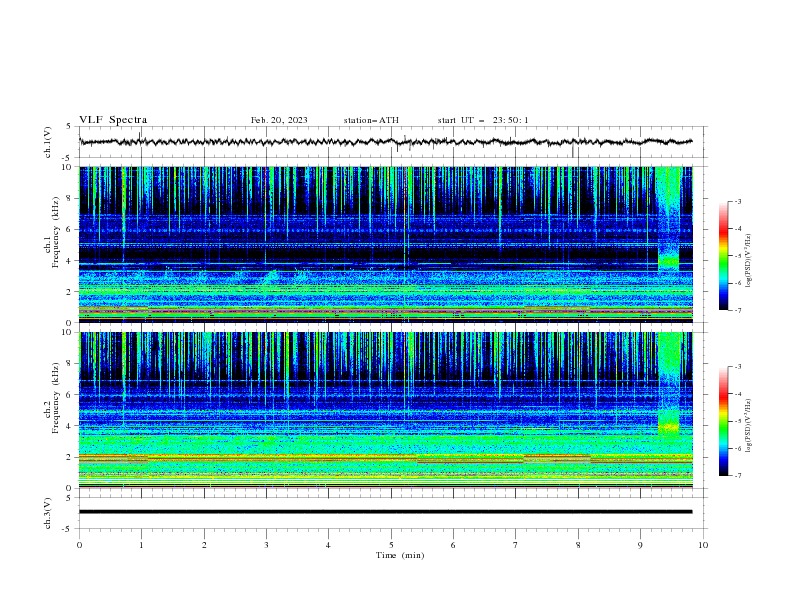Click ch.1 colorbar 'log(PSD)(V²/Hz)' label
Viewport: 792px width, 612px height.
pos(748,261)
